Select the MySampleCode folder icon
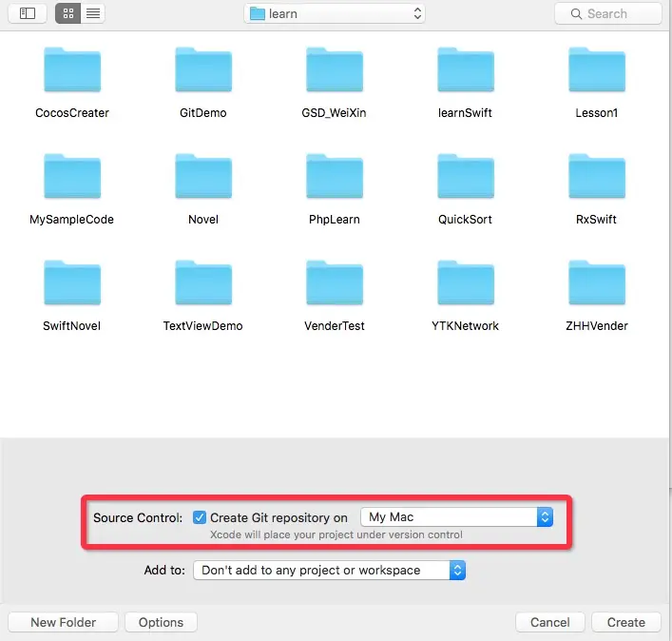This screenshot has height=641, width=672. [72, 176]
